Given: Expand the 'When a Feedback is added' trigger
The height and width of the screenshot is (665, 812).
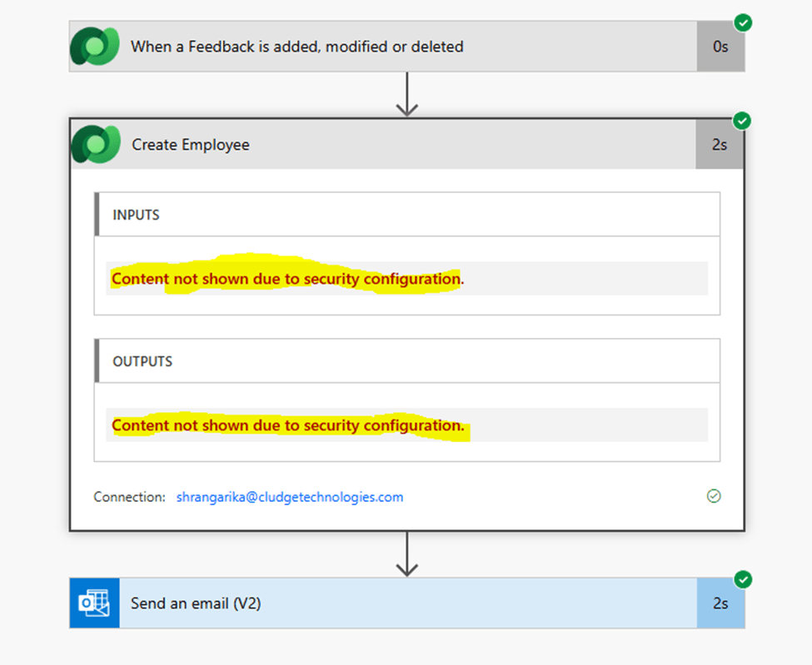Looking at the screenshot, I should pyautogui.click(x=297, y=47).
